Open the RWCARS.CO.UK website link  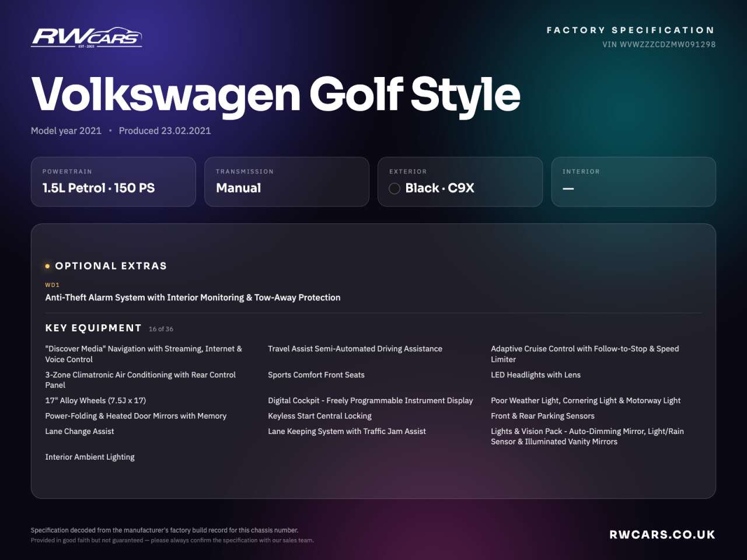click(x=662, y=534)
